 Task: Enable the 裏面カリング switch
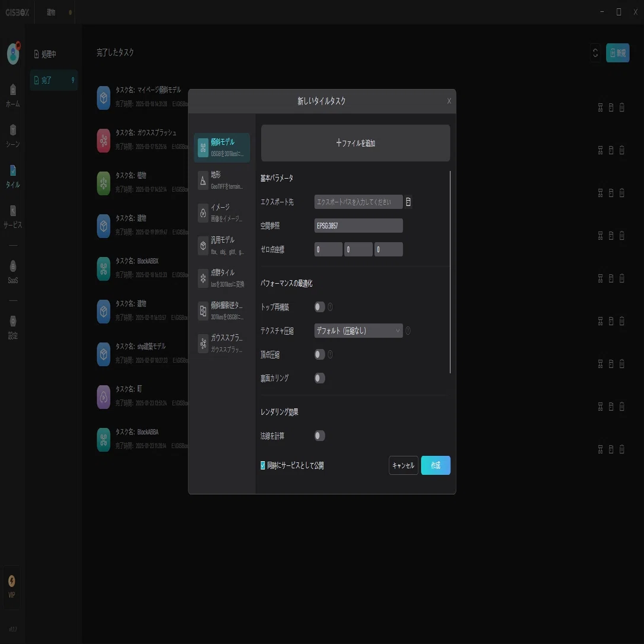click(x=319, y=378)
